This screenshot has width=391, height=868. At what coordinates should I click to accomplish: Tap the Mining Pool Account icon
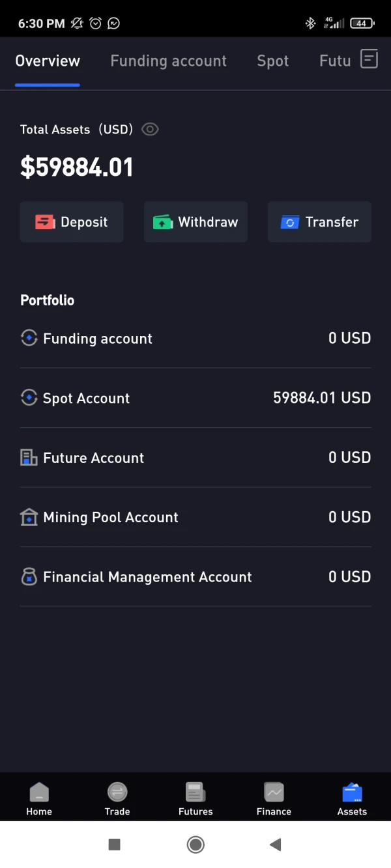pyautogui.click(x=29, y=517)
